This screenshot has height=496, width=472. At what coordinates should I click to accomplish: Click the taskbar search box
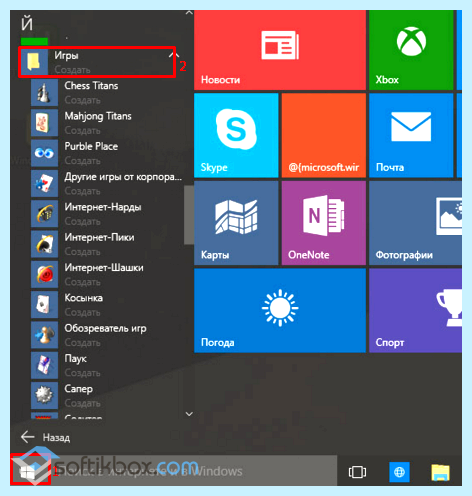(194, 471)
